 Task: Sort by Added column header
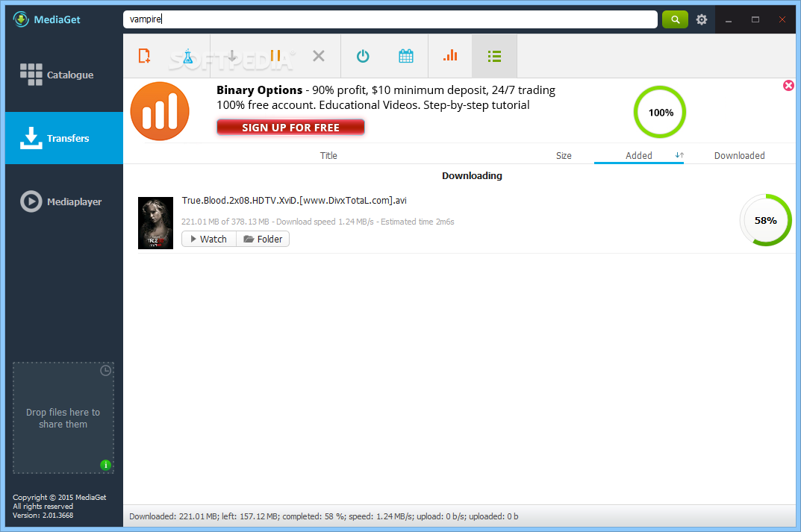tap(638, 156)
